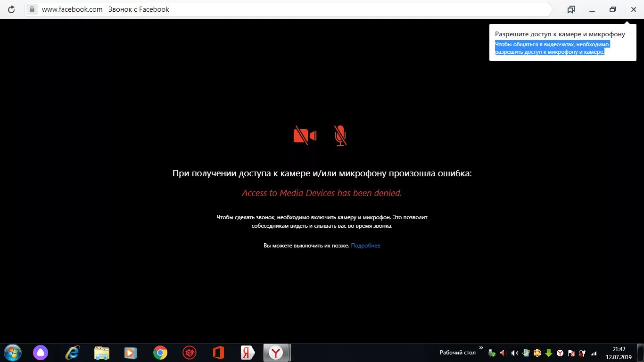Open the network signal tray icon
The image size is (644, 362).
pyautogui.click(x=594, y=353)
